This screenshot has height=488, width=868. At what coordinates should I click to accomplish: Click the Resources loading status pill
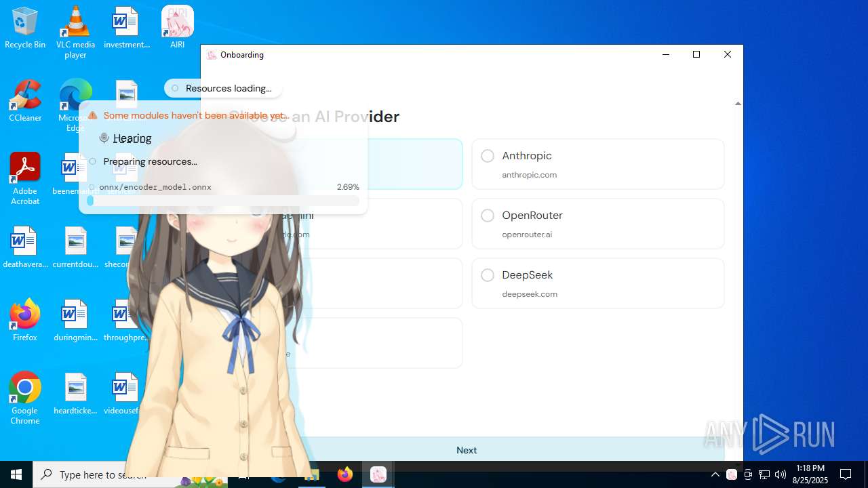click(x=223, y=88)
